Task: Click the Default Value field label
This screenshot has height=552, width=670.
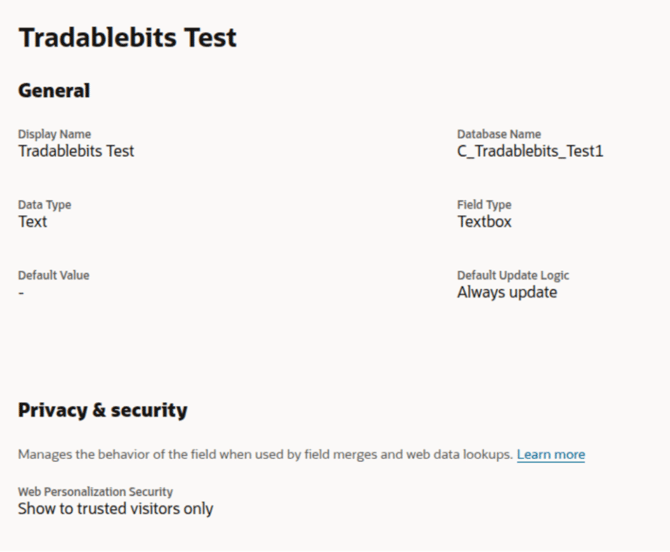Action: click(x=54, y=275)
